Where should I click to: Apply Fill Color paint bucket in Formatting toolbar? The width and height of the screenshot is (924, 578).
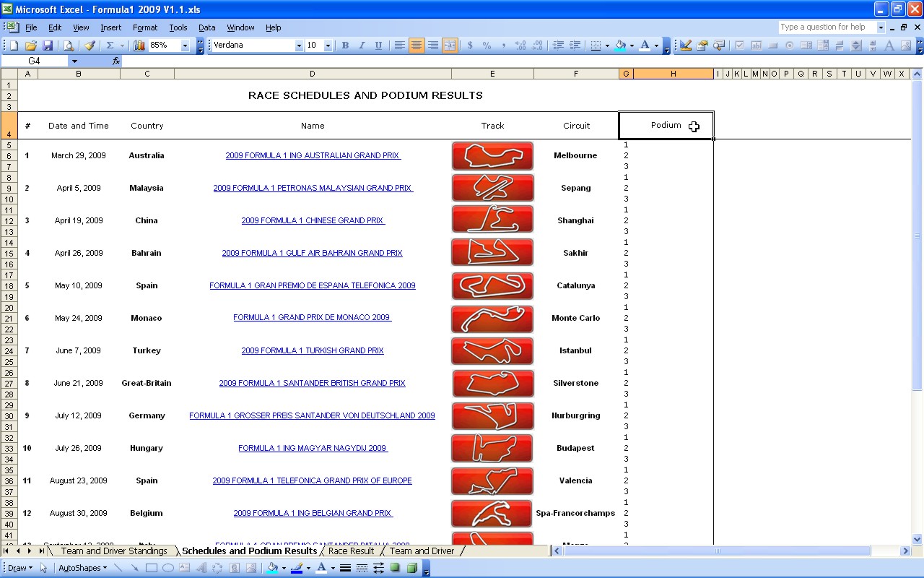[x=620, y=45]
